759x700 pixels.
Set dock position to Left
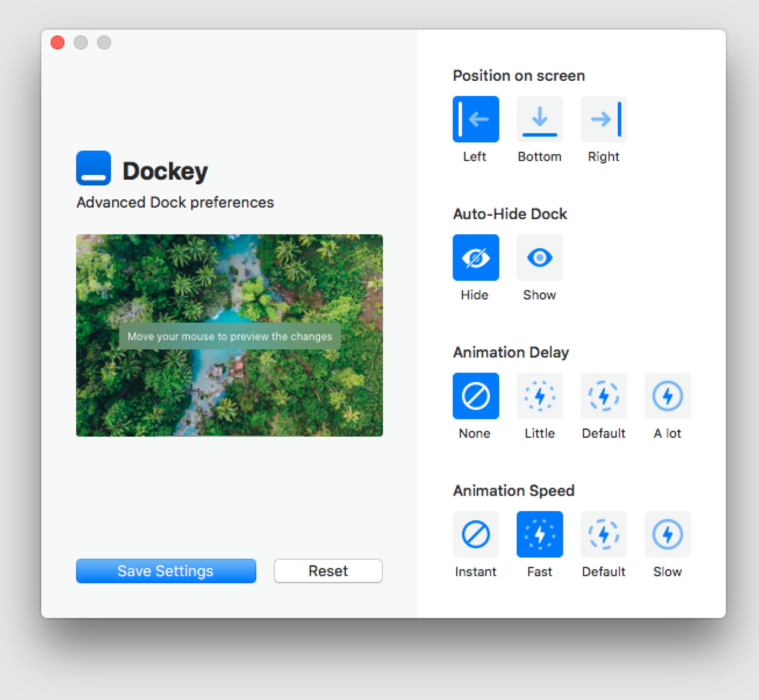coord(475,119)
